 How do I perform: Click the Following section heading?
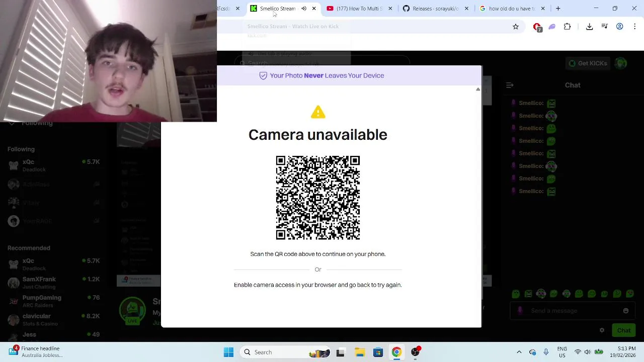pyautogui.click(x=21, y=149)
